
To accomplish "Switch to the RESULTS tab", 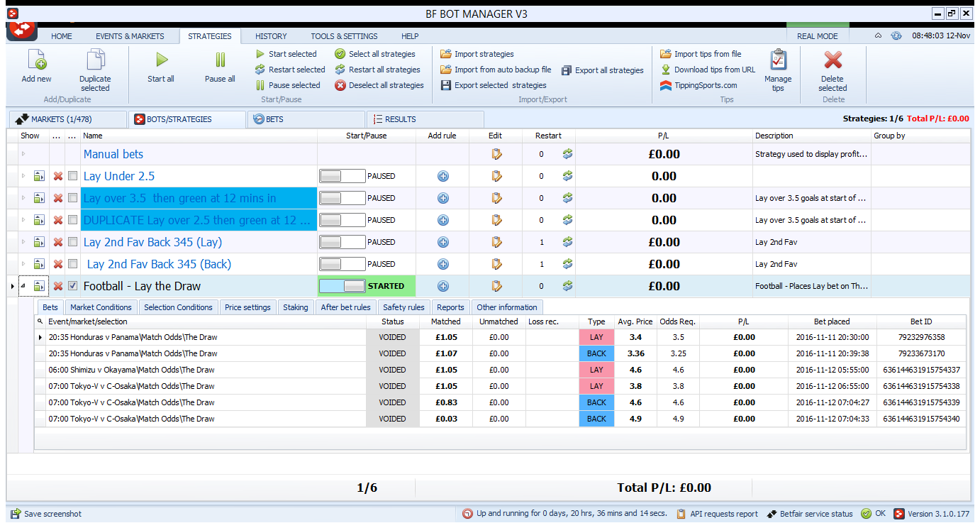I will 425,119.
